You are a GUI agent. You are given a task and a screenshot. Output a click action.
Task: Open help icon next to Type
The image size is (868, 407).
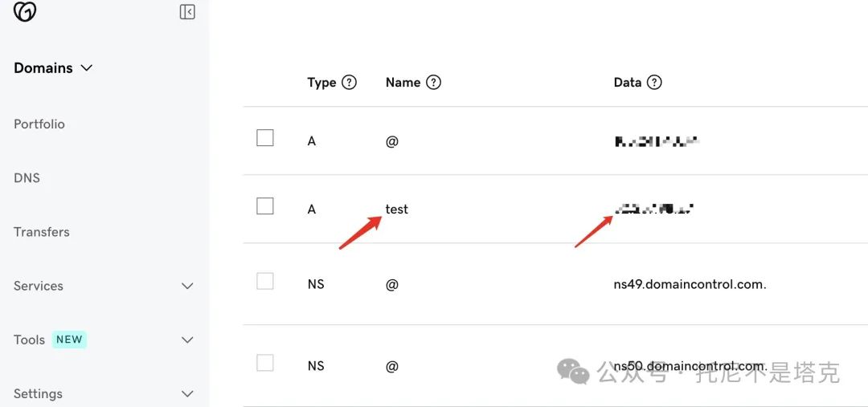(x=349, y=83)
